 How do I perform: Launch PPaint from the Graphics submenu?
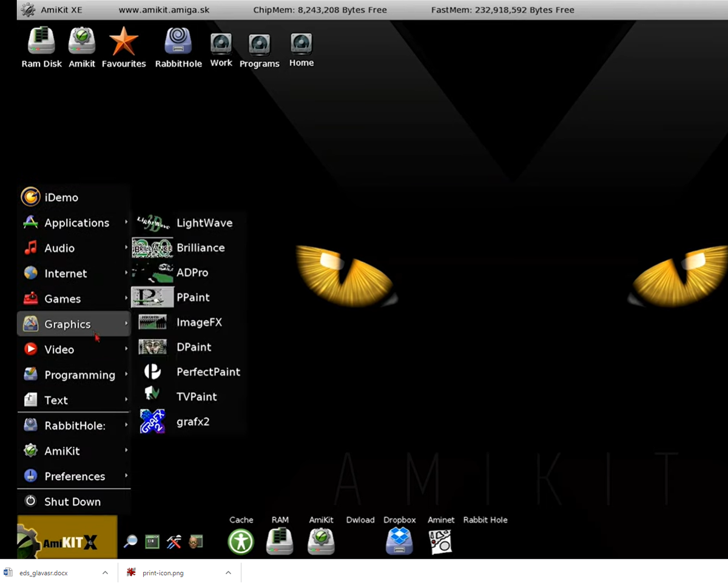tap(188, 297)
